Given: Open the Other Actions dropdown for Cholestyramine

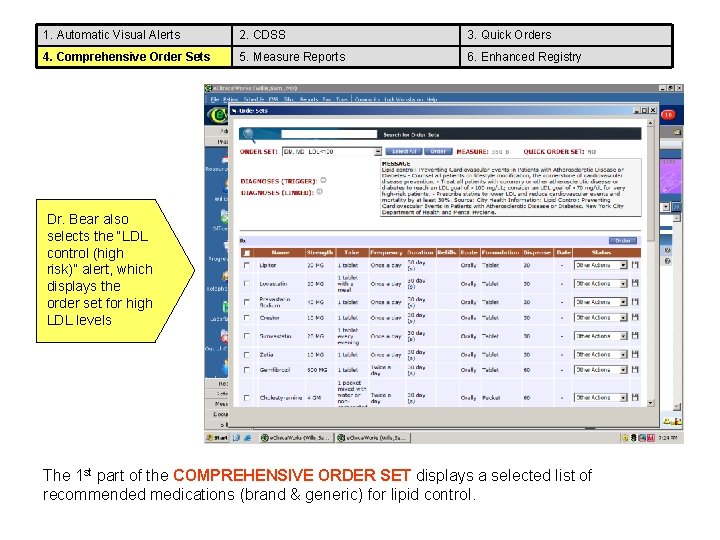Looking at the screenshot, I should click(x=623, y=397).
